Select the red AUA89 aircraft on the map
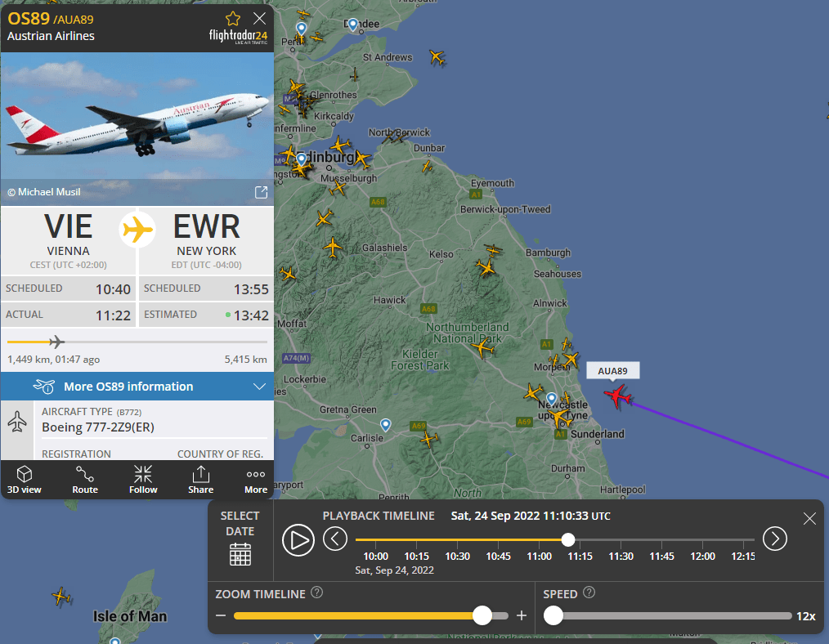 click(x=617, y=396)
